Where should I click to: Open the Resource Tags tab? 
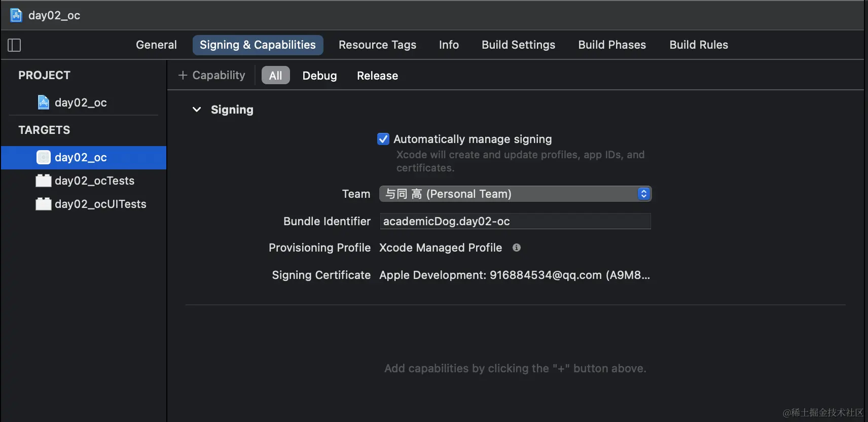[x=377, y=45]
